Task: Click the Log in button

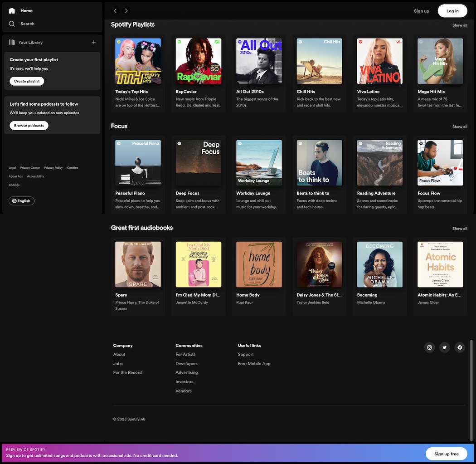Action: 452,11
